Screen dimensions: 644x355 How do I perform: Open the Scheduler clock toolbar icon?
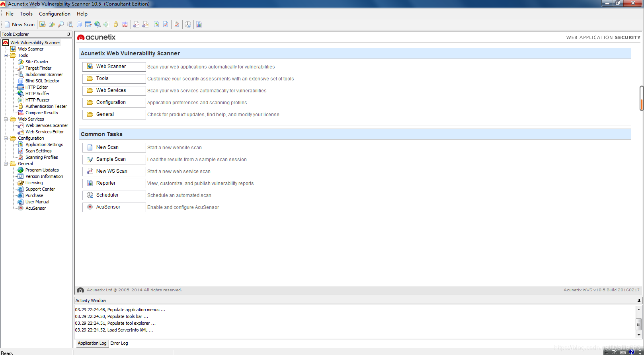(188, 24)
